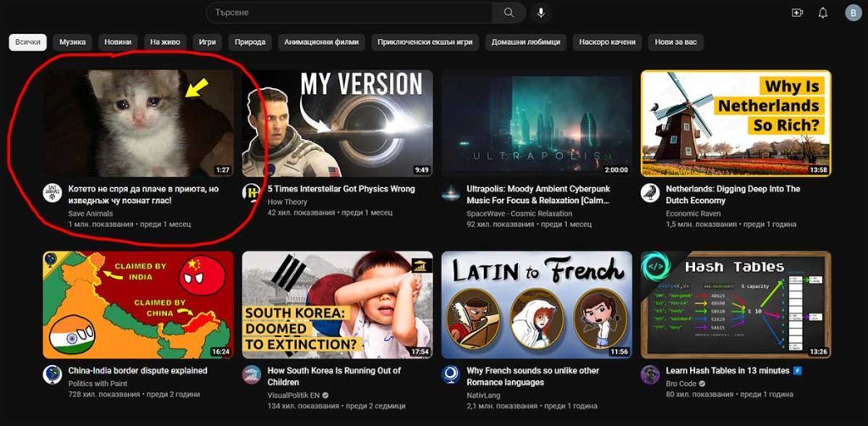The height and width of the screenshot is (426, 868).
Task: Open the account avatar menu
Action: tap(852, 13)
